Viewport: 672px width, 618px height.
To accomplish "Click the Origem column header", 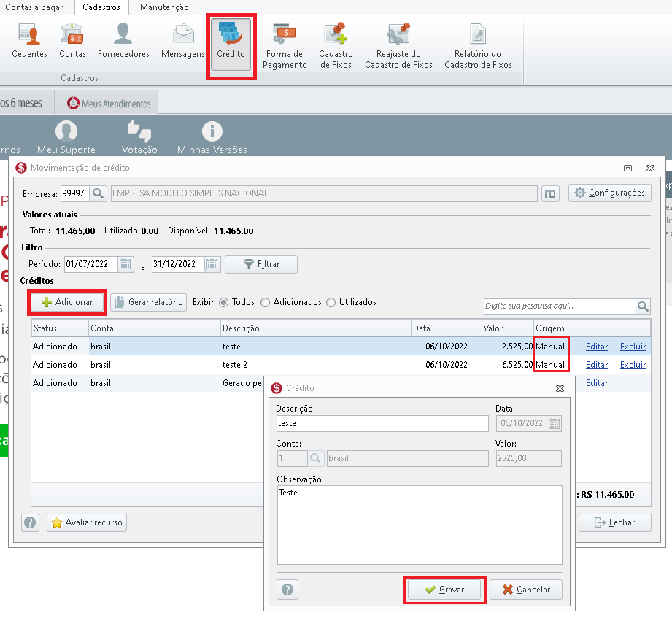I will (556, 328).
